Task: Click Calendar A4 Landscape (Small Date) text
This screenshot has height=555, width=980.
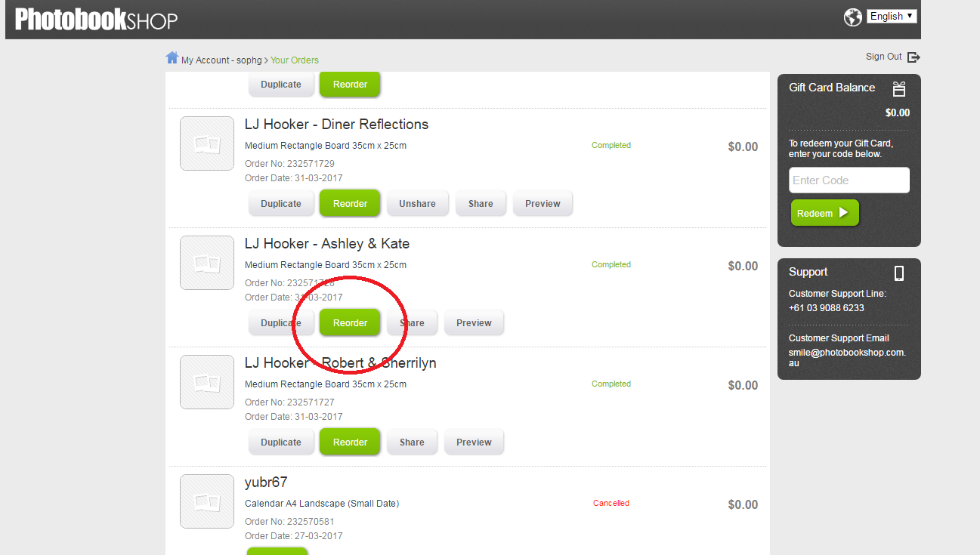Action: pyautogui.click(x=322, y=504)
